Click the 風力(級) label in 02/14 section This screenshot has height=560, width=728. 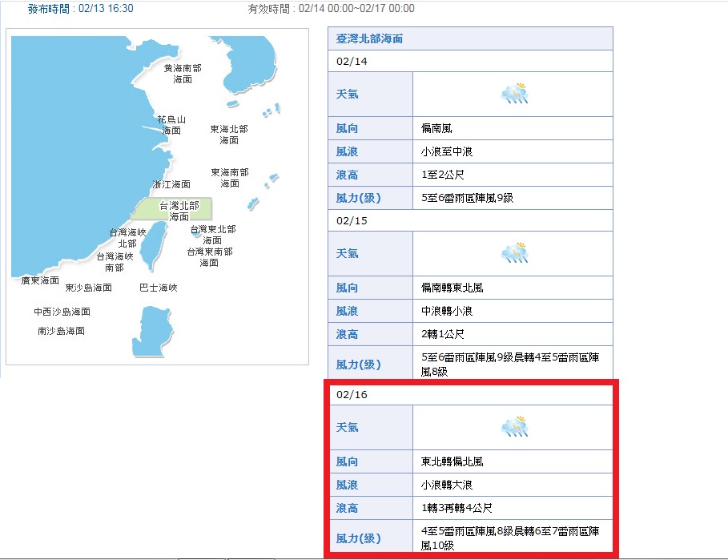click(358, 198)
